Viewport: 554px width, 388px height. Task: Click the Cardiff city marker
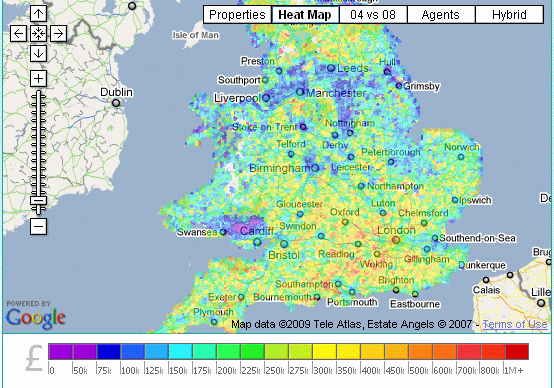click(x=257, y=242)
